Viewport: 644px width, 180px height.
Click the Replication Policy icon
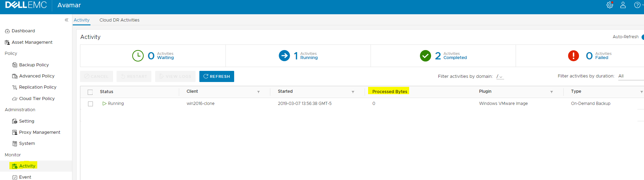(x=15, y=87)
